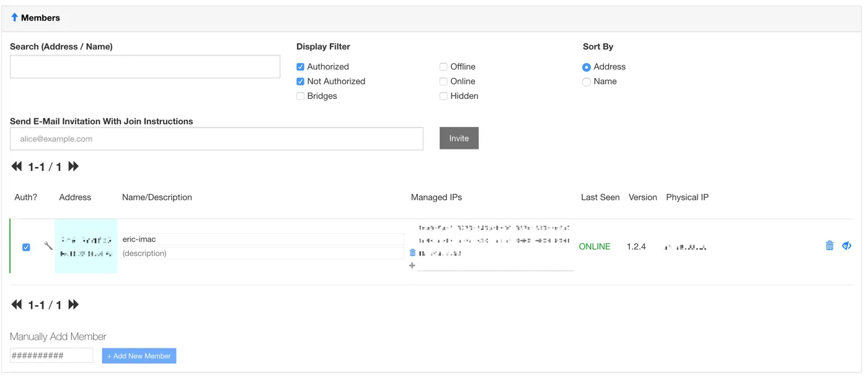Delete managed IP with small trash icon

412,252
